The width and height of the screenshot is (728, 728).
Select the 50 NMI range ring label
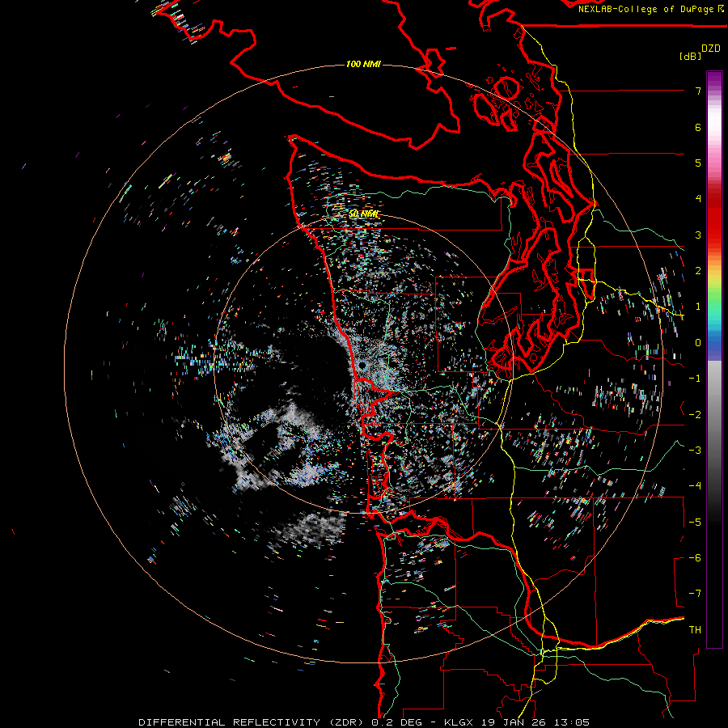click(363, 214)
